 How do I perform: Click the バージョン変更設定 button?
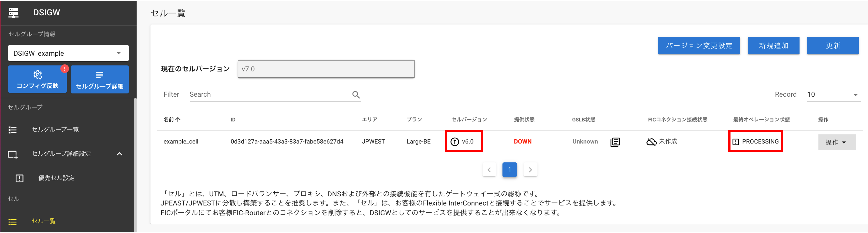(x=699, y=46)
